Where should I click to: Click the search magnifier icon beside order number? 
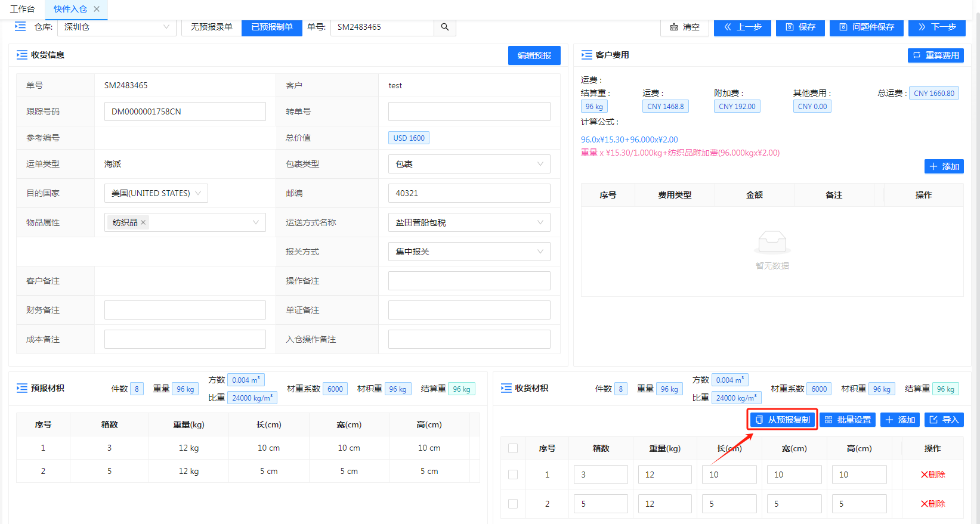coord(445,27)
